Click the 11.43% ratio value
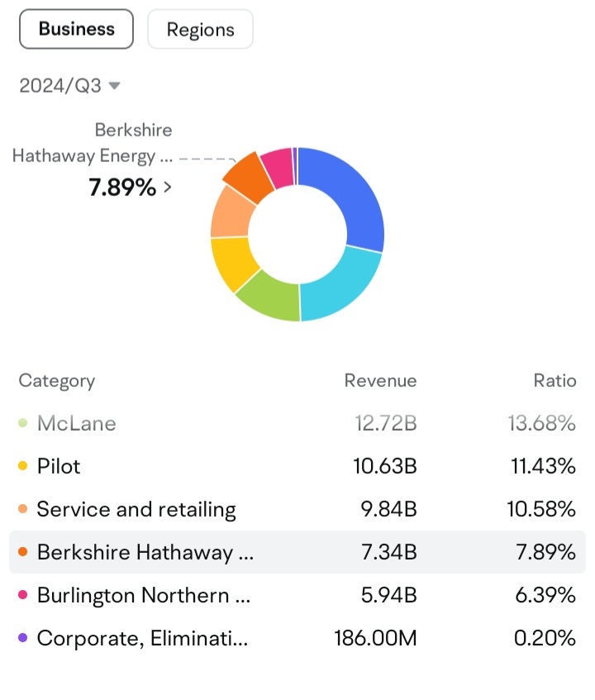595x700 pixels. (x=543, y=466)
